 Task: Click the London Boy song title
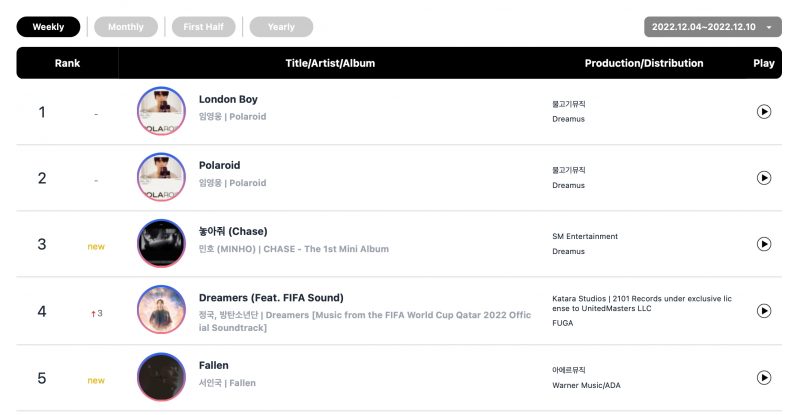229,100
